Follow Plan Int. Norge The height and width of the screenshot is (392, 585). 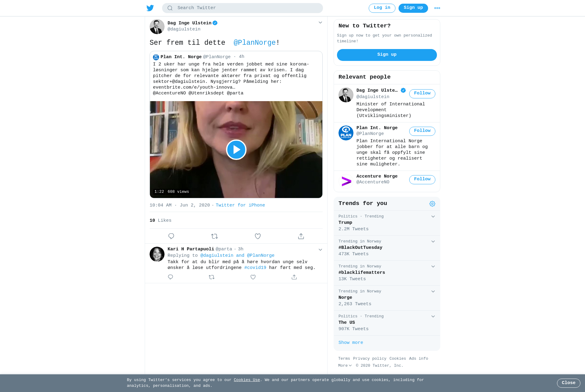(x=422, y=131)
